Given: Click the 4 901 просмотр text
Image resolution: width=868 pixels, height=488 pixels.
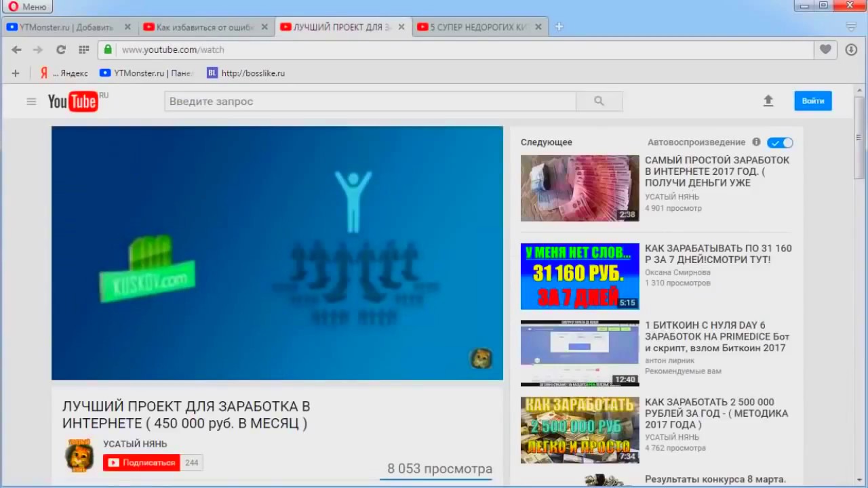Looking at the screenshot, I should click(x=673, y=208).
